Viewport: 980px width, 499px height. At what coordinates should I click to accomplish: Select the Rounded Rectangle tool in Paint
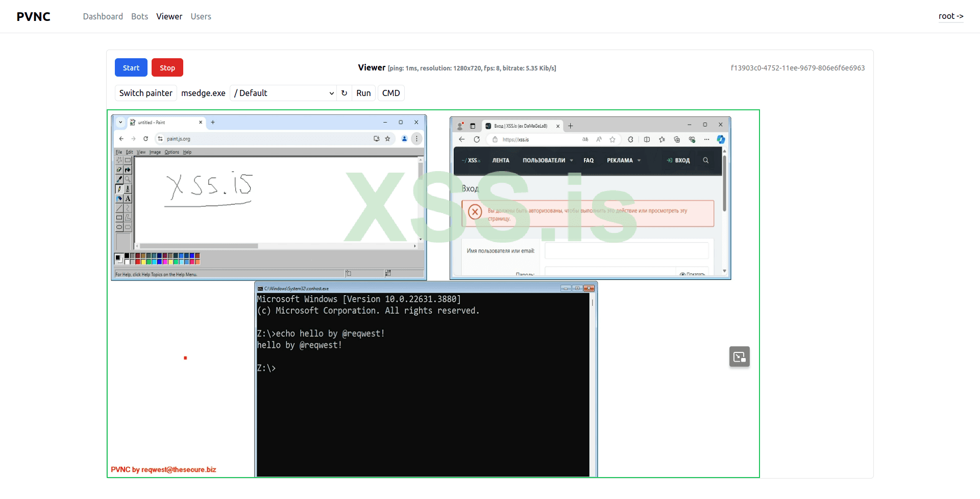(x=128, y=227)
